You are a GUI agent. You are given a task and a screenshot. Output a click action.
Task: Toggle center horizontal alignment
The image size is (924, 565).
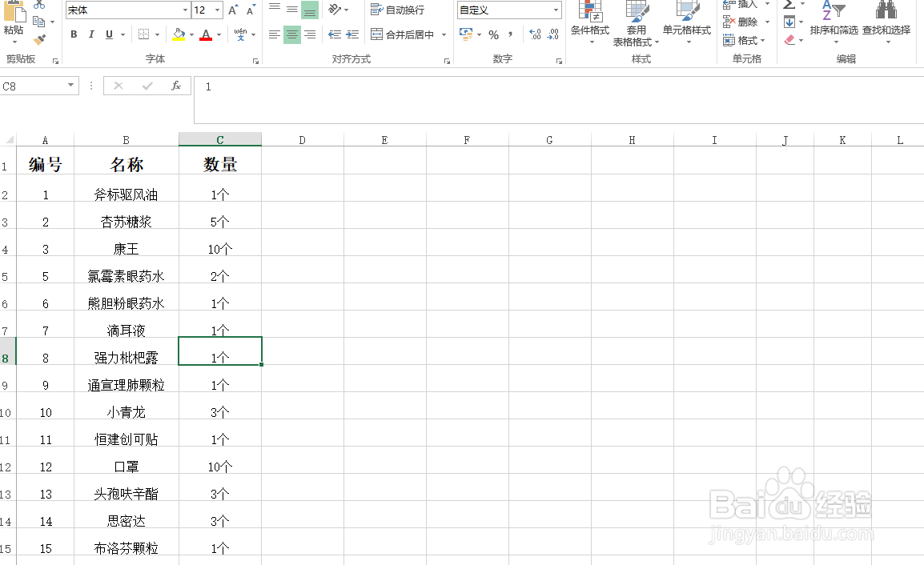pyautogui.click(x=292, y=34)
